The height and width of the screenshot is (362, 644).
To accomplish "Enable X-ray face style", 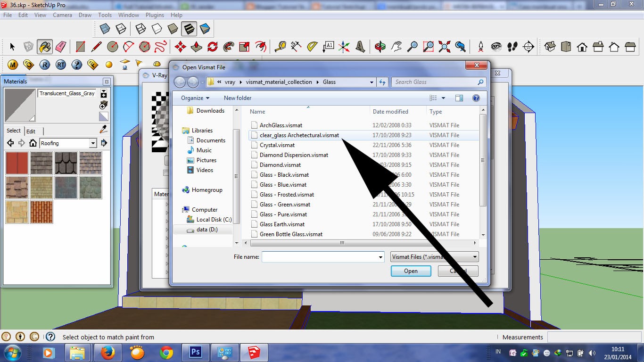I will [105, 29].
